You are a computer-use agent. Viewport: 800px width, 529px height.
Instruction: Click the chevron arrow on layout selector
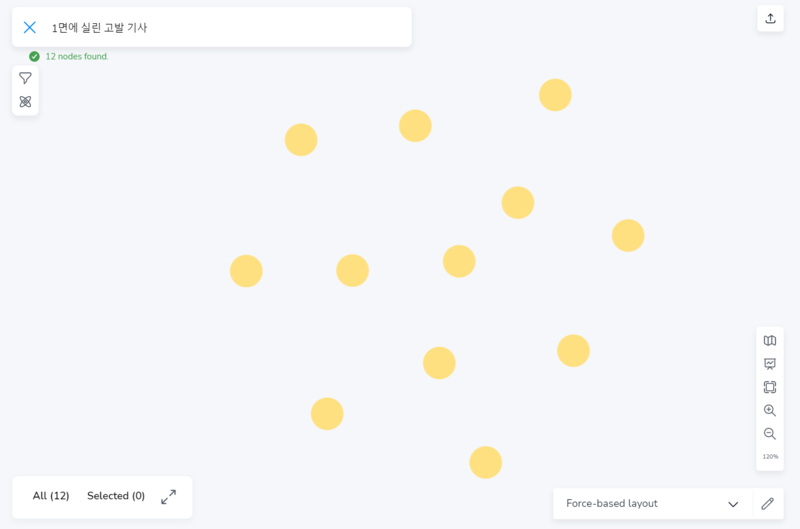click(x=733, y=504)
